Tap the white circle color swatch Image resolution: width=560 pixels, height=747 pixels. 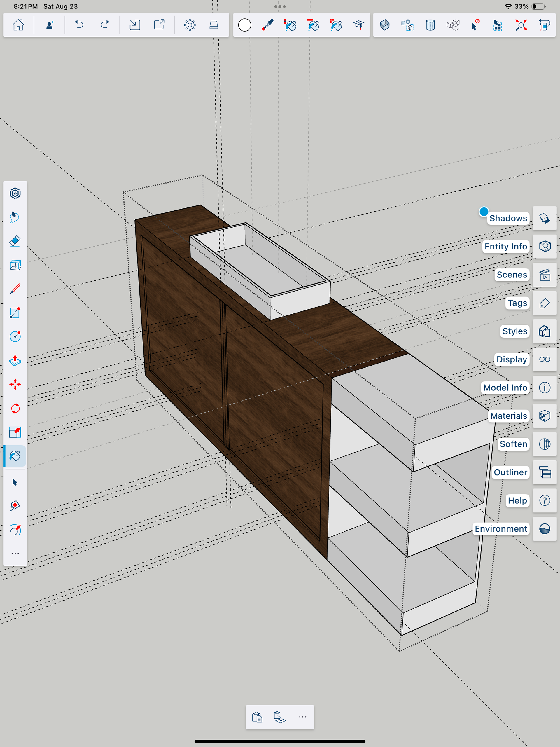245,25
